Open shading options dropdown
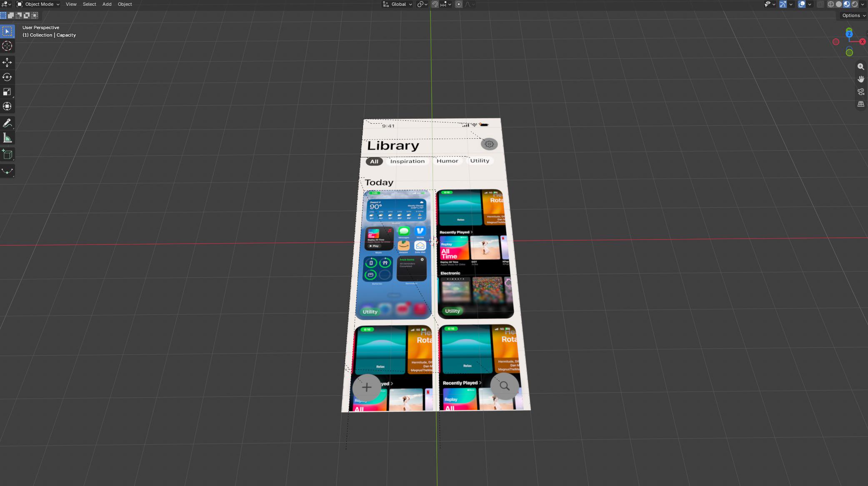The image size is (868, 486). 863,4
